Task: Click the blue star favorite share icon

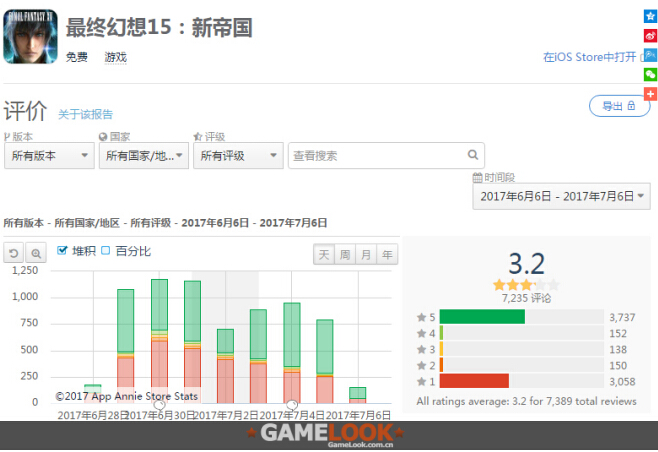Action: pyautogui.click(x=650, y=16)
